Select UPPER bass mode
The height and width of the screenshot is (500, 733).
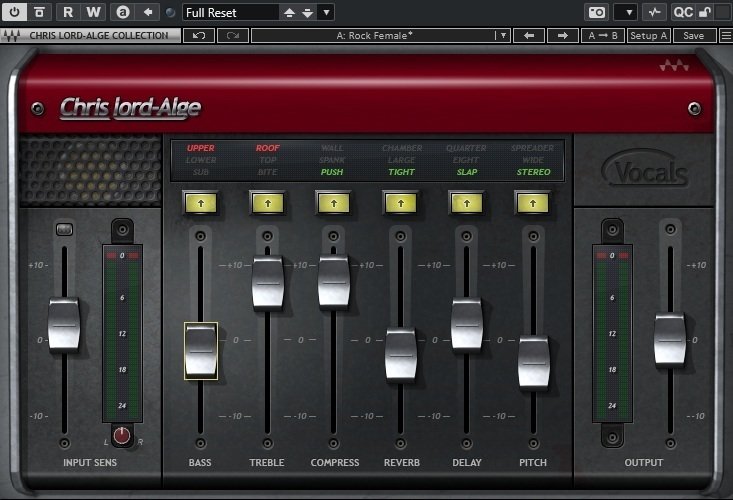[x=201, y=148]
